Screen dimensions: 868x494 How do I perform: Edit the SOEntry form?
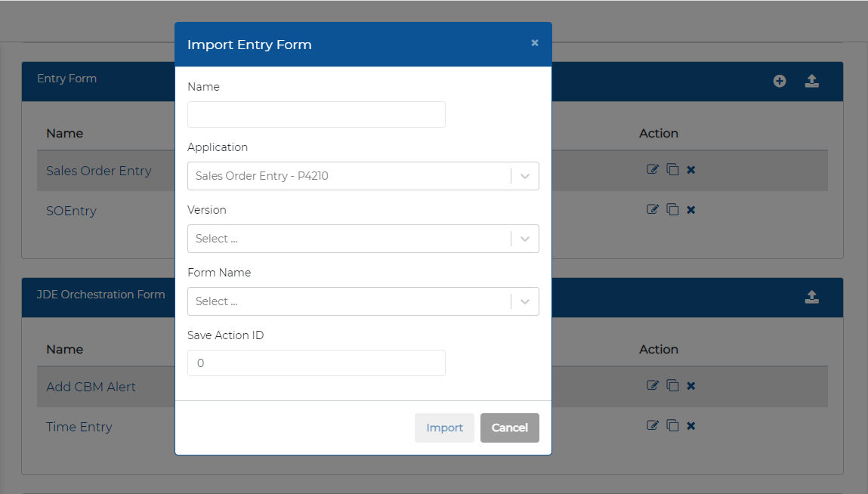coord(652,209)
